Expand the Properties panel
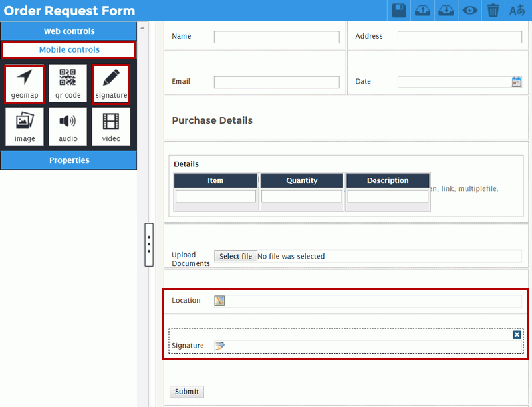 69,160
